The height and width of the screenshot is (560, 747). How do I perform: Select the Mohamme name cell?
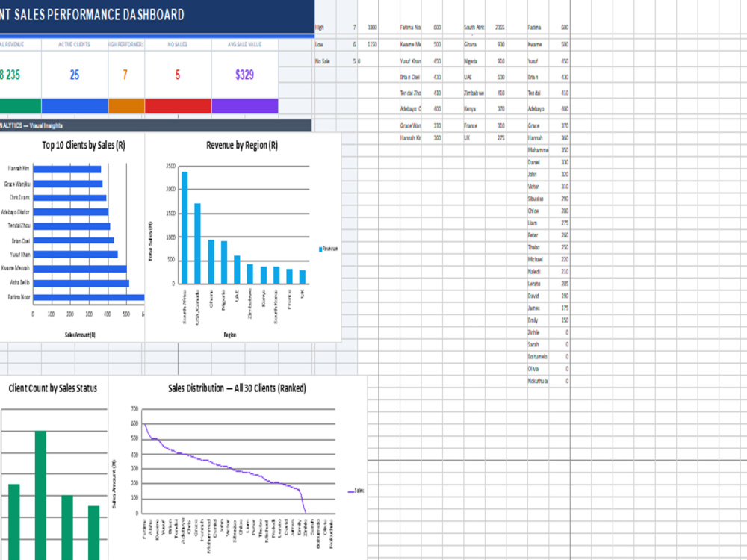(x=538, y=150)
